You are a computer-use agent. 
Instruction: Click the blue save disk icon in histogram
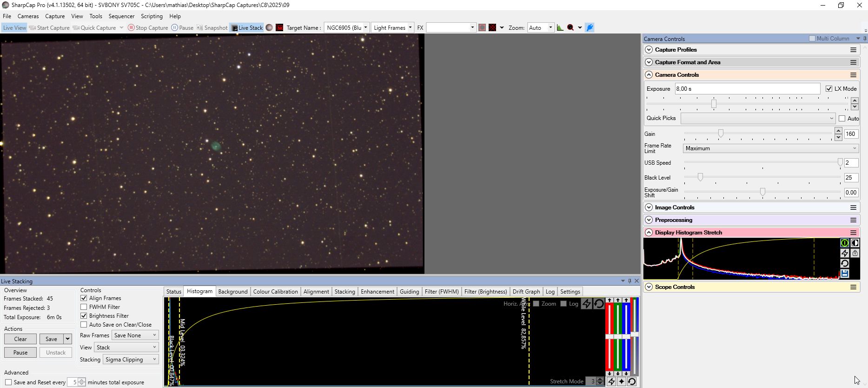coord(845,274)
